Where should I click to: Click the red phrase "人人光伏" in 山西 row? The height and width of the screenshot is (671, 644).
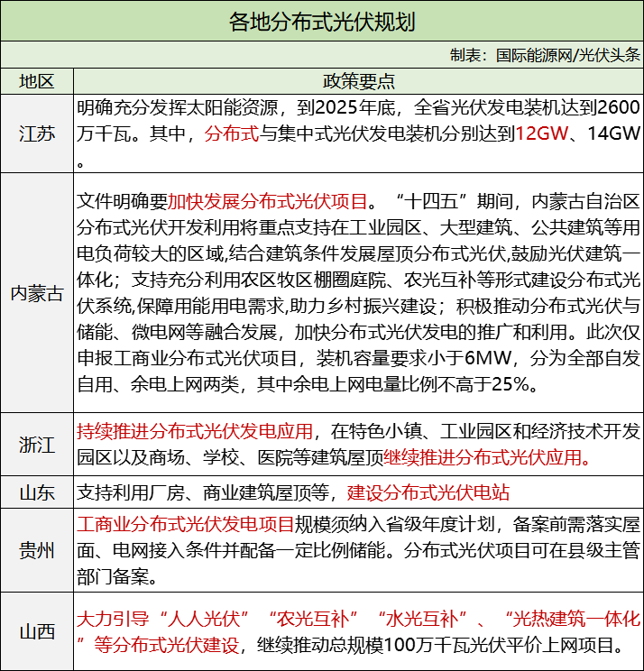tap(205, 619)
